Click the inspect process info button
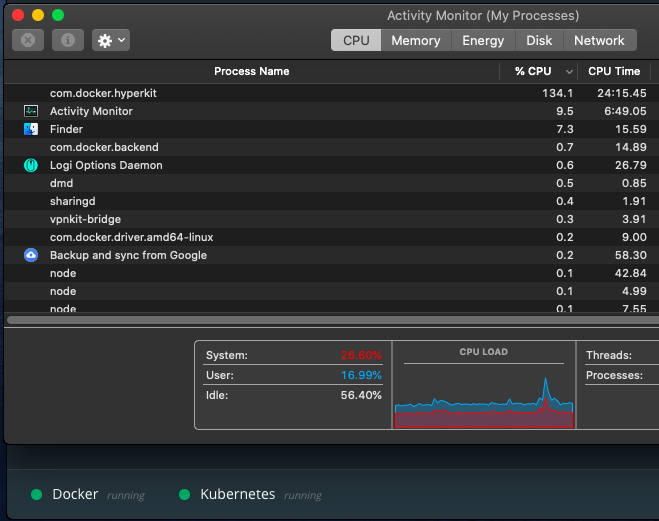The width and height of the screenshot is (659, 521). 68,40
